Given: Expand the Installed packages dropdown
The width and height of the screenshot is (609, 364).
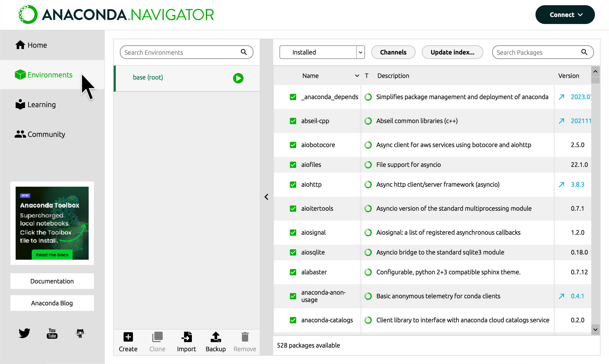Looking at the screenshot, I should [x=360, y=52].
